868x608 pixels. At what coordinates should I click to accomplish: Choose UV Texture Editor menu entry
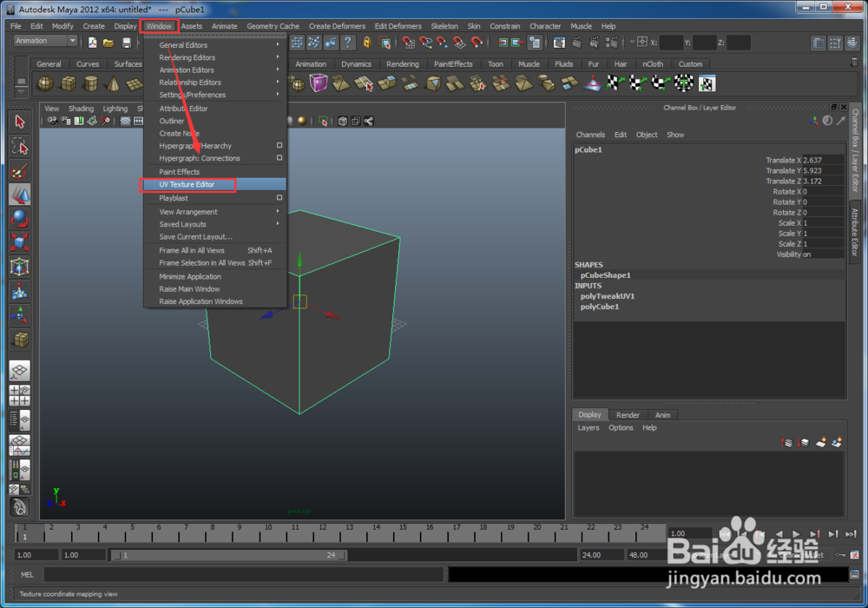pyautogui.click(x=214, y=184)
